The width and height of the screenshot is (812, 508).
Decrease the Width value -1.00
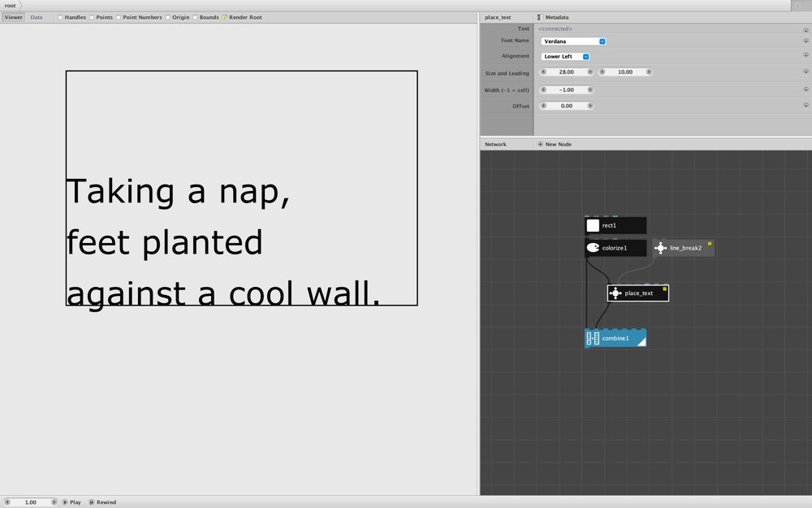click(x=543, y=89)
